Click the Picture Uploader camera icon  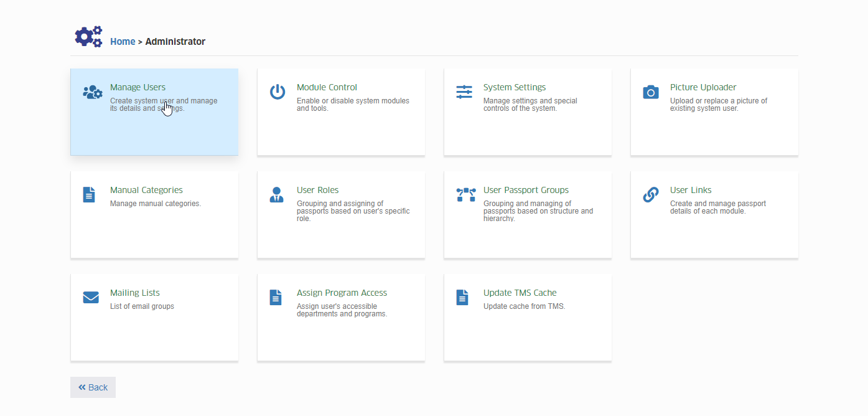click(651, 92)
